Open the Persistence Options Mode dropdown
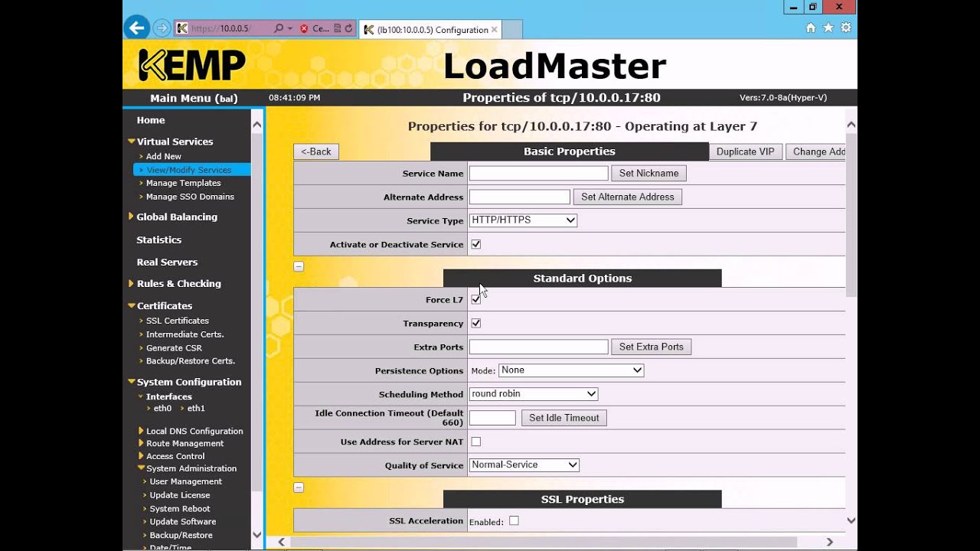Image resolution: width=980 pixels, height=551 pixels. tap(571, 370)
